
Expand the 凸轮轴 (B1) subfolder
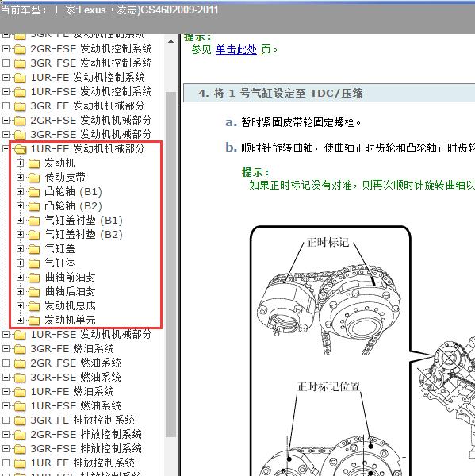point(20,191)
